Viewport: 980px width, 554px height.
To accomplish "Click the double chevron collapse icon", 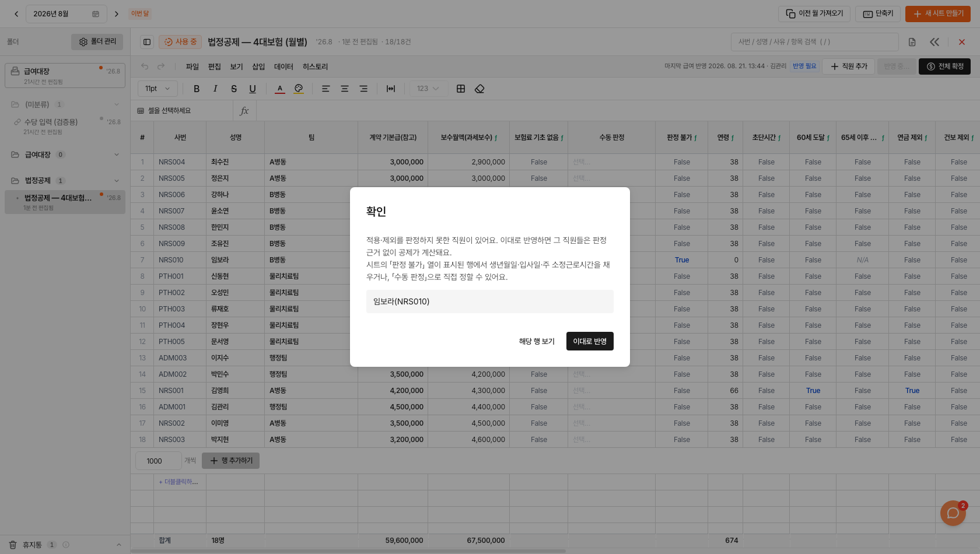I will click(935, 42).
